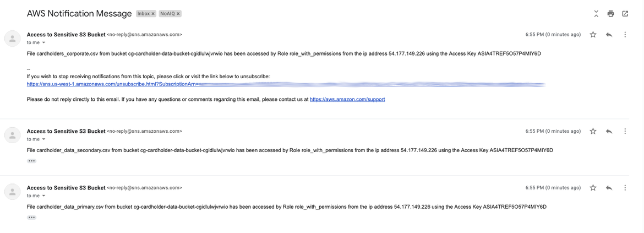Remove the NoAIQ label from conversation

coord(178,14)
